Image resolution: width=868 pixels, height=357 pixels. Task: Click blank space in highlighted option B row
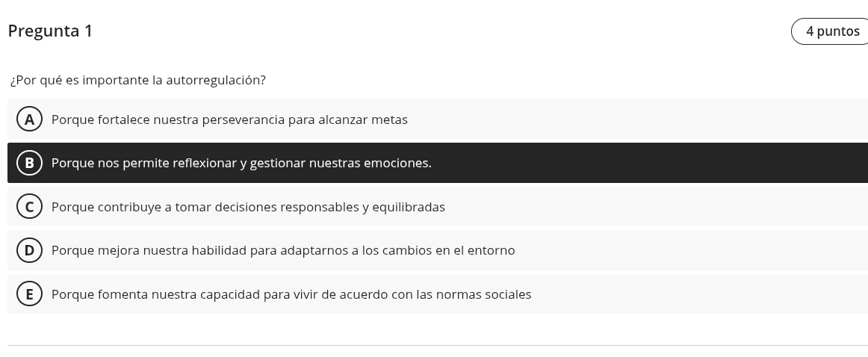(x=648, y=163)
